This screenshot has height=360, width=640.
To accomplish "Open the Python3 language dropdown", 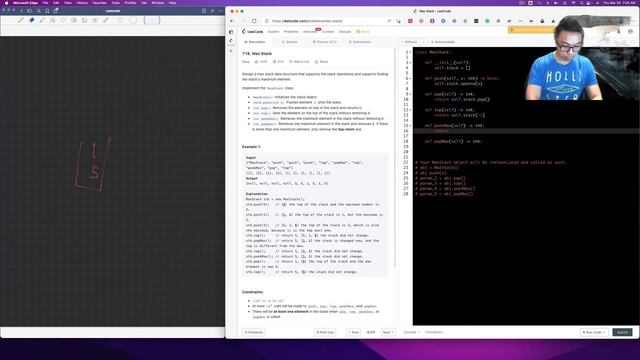I will tap(413, 42).
